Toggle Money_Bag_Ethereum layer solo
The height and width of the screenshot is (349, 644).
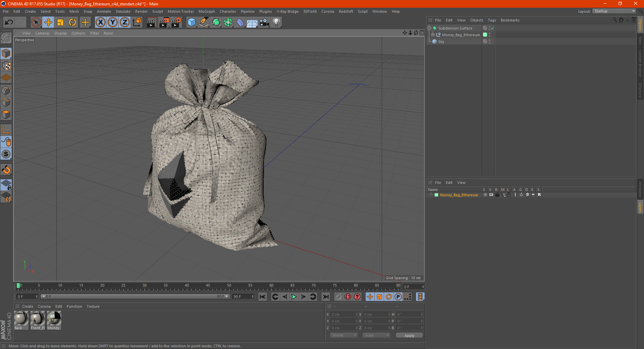pos(485,195)
